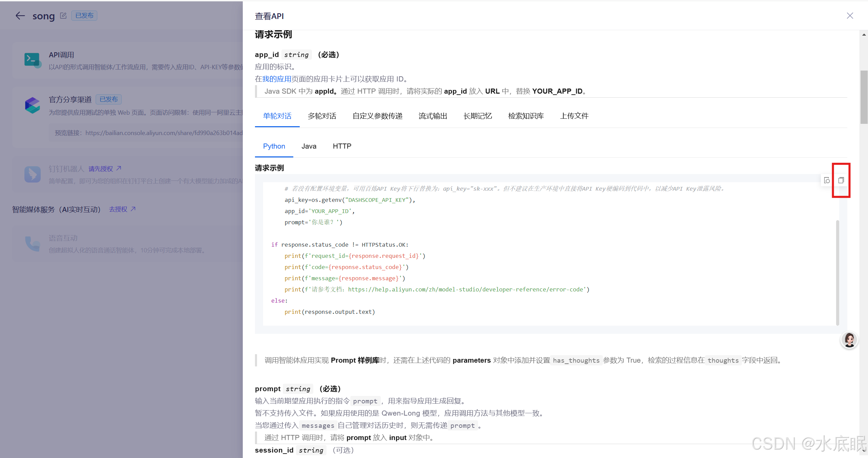Click the 官方分享渠道 cube logo icon

(x=32, y=105)
